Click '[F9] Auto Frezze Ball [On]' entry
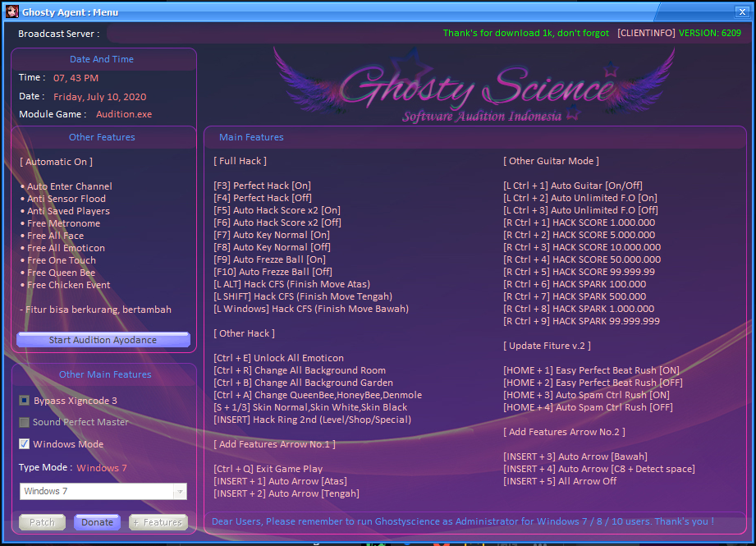The width and height of the screenshot is (756, 546). click(x=269, y=259)
